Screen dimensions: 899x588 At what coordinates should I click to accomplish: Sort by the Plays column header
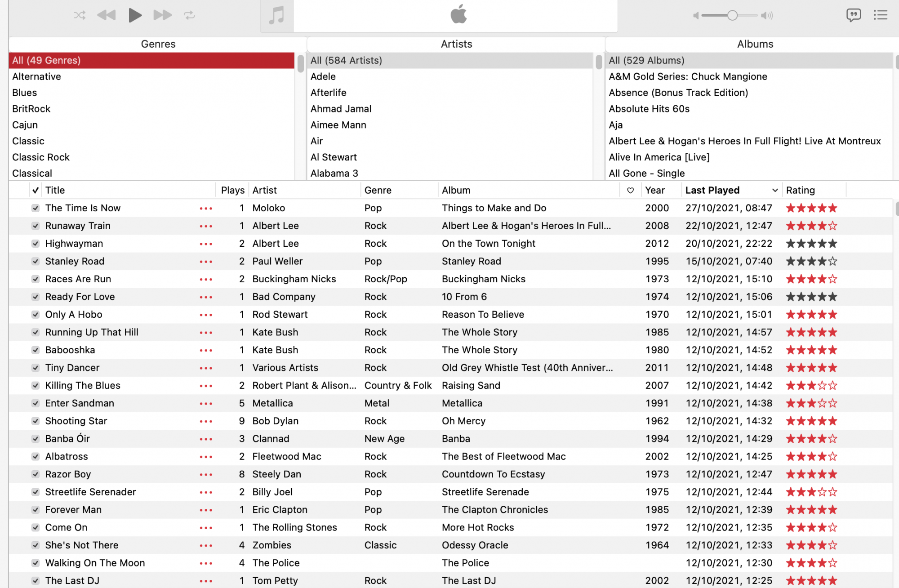232,190
